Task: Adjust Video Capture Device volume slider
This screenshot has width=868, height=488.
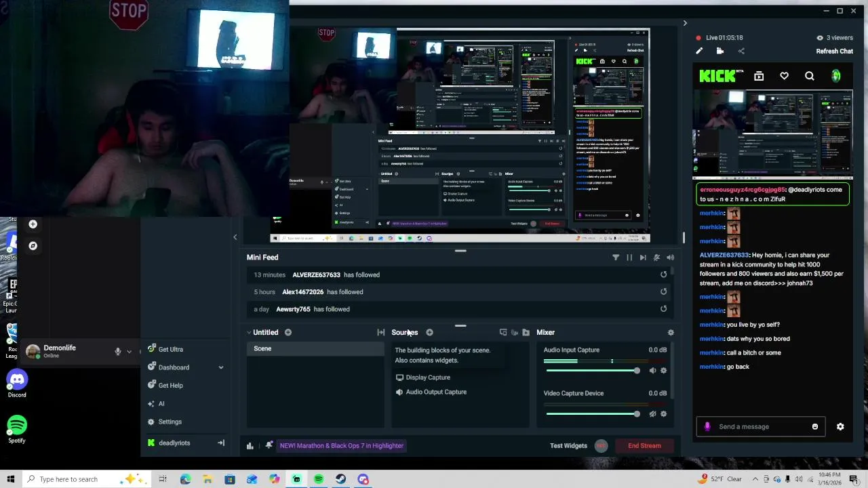Action: pyautogui.click(x=593, y=414)
